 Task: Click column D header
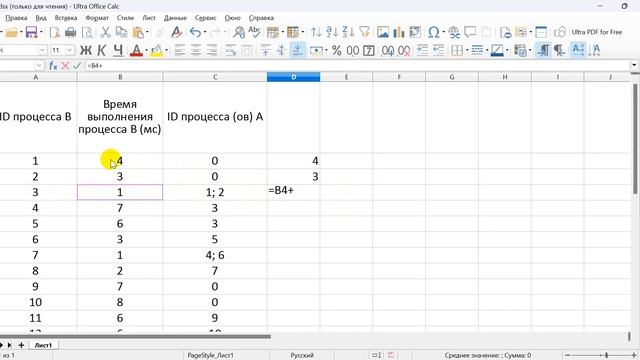click(293, 77)
